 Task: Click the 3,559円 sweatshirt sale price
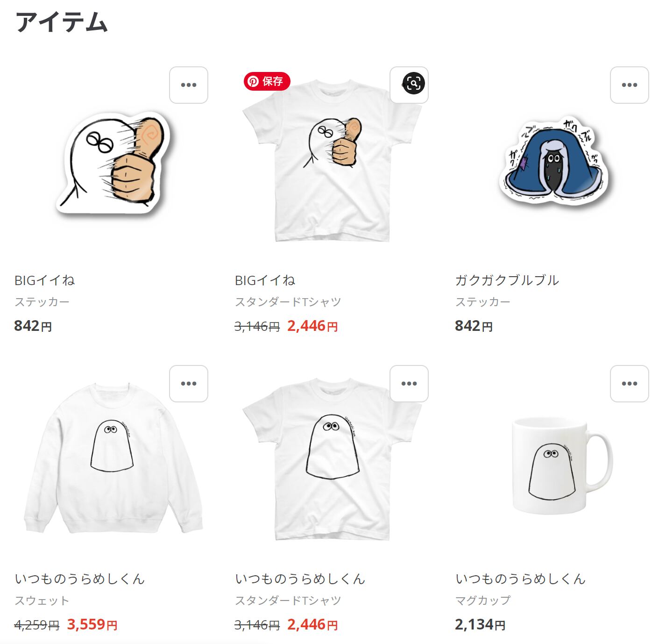coord(92,624)
